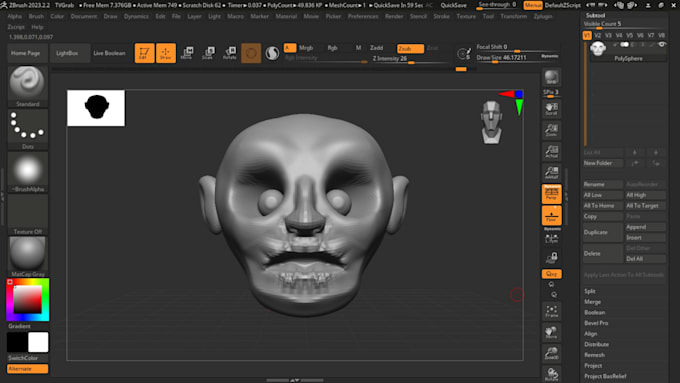Image resolution: width=680 pixels, height=383 pixels.
Task: Open the MatCap Gray material selector
Action: [x=27, y=256]
